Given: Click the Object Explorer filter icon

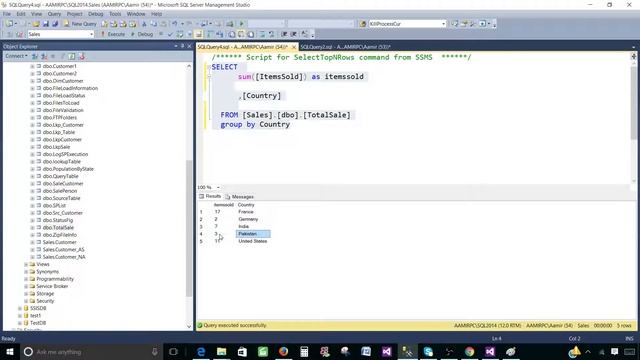Looking at the screenshot, I should pyautogui.click(x=62, y=56).
